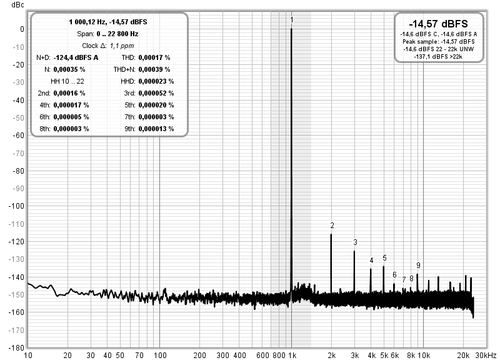
Task: Click the '-180' label on the vertical axis
Action: click(17, 348)
